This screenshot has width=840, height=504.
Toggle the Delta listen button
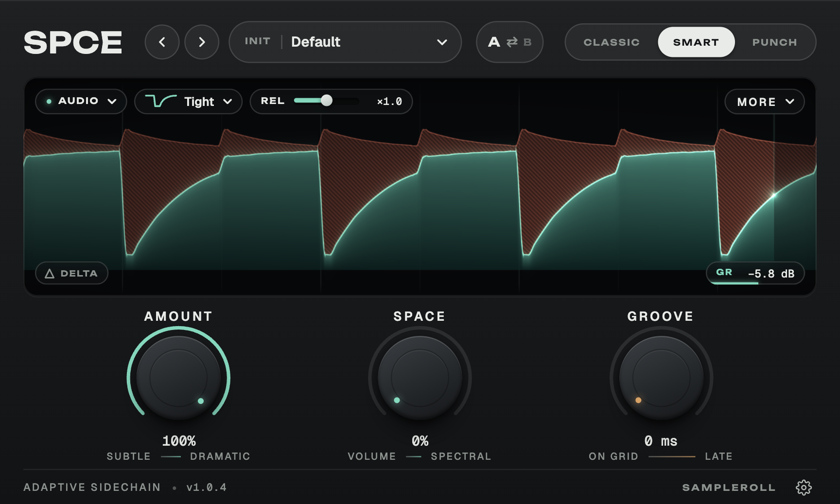[71, 273]
